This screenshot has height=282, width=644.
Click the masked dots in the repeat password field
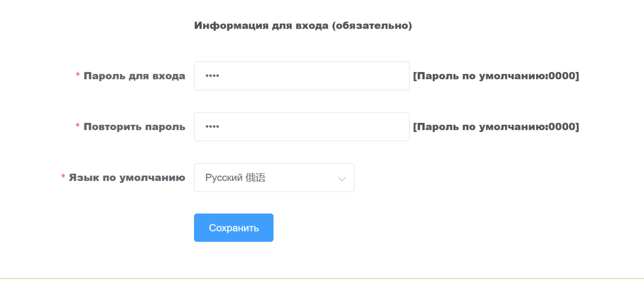[x=212, y=127]
